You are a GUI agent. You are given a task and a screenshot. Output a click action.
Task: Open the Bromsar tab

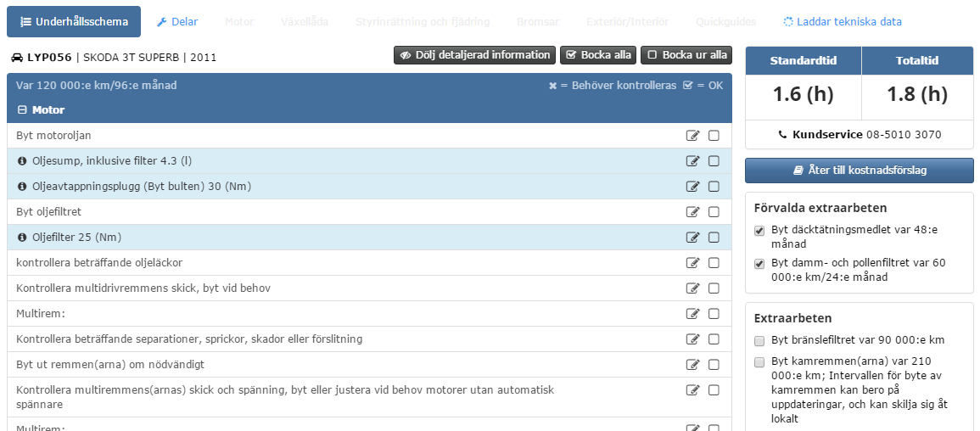click(537, 22)
